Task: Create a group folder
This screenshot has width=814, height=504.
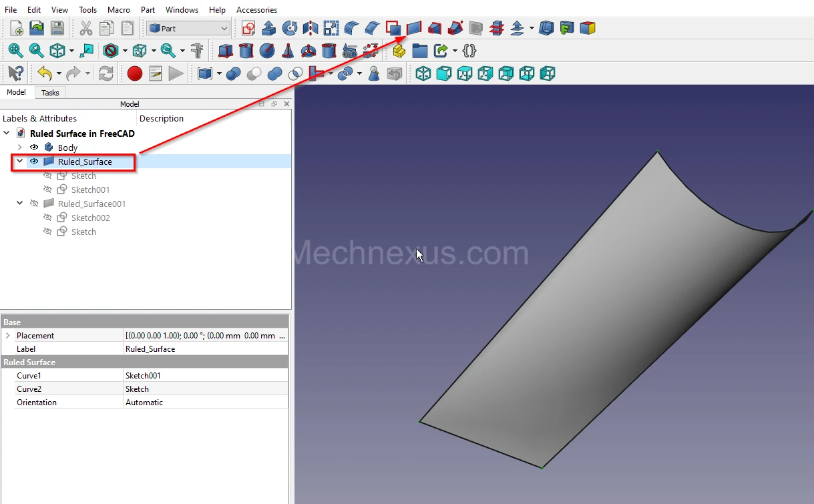Action: tap(420, 51)
